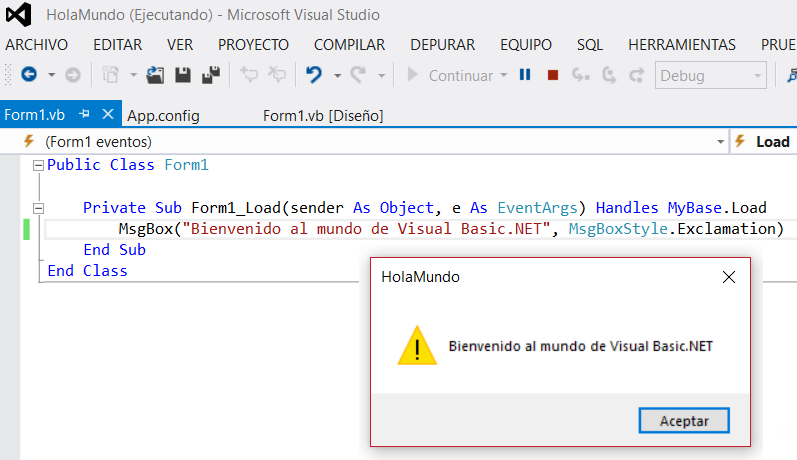The image size is (797, 460).
Task: Open the navigate backward history dropdown
Action: 51,75
